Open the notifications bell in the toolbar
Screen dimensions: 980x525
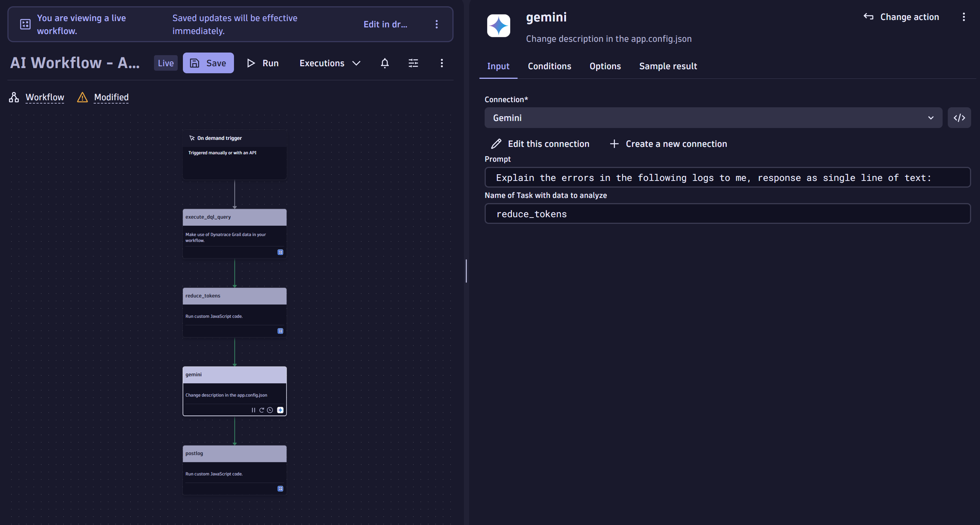tap(385, 63)
